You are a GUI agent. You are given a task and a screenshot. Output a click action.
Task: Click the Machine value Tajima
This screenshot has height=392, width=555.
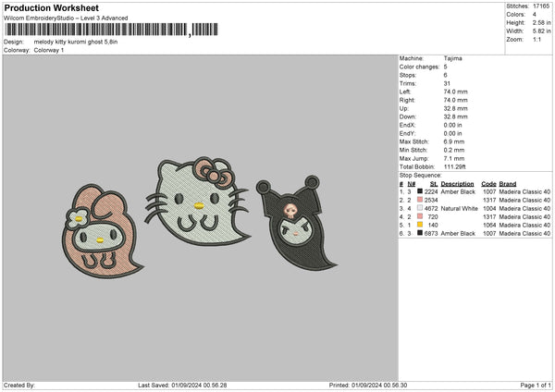(452, 58)
